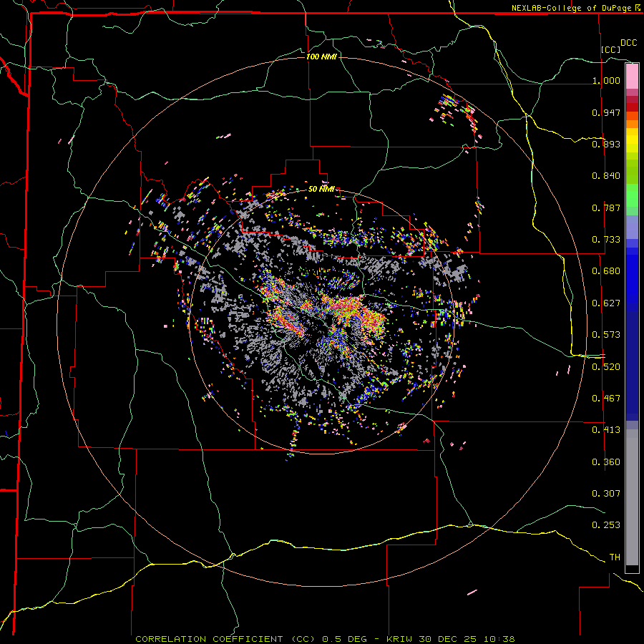Click the 0.253 legend value

point(606,525)
